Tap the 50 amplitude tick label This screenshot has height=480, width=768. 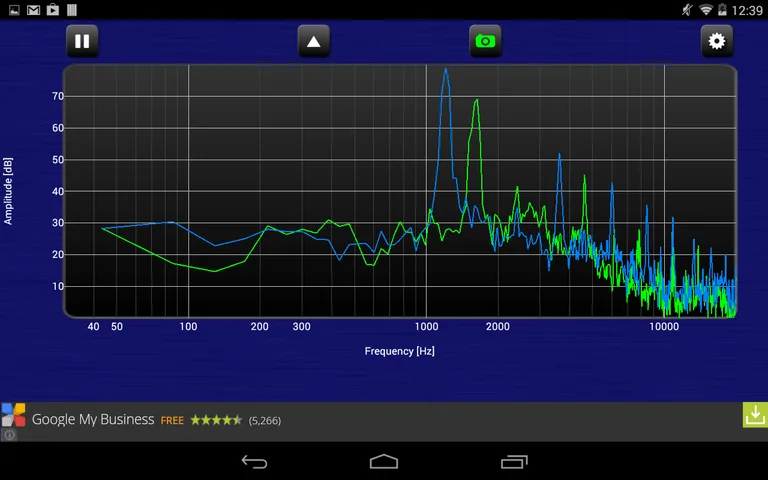pyautogui.click(x=58, y=160)
